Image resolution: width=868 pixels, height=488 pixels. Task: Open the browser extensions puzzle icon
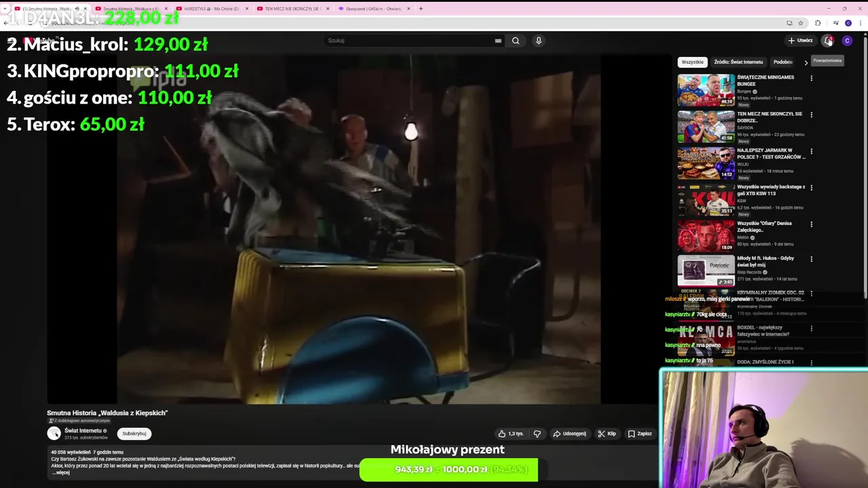[818, 23]
